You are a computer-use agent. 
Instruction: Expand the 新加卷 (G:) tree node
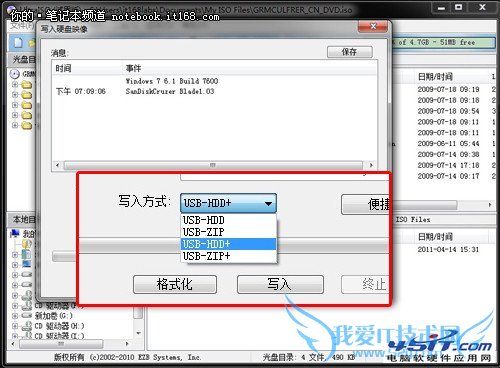point(15,315)
